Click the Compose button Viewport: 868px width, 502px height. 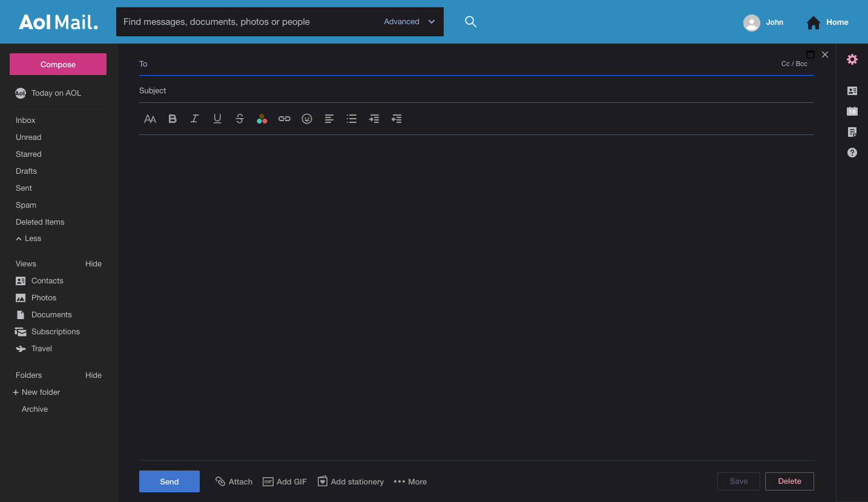click(58, 64)
